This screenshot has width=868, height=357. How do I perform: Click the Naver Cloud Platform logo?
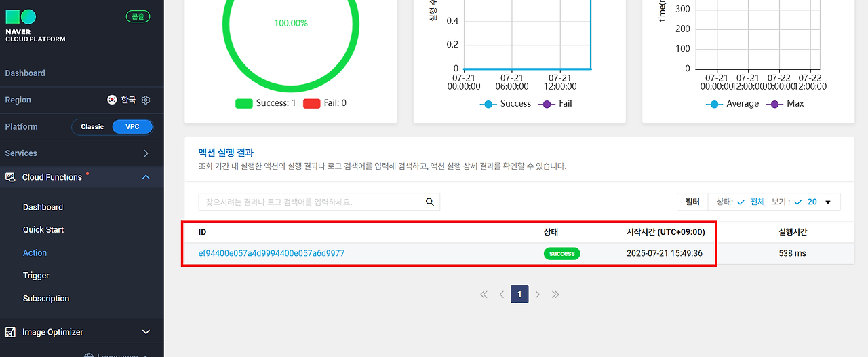pos(35,26)
